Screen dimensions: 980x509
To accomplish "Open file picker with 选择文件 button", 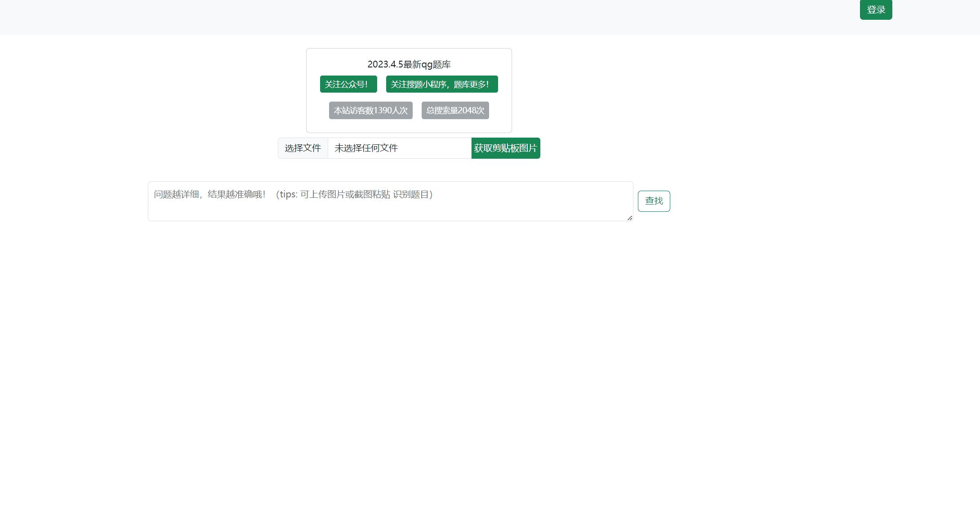I will click(303, 148).
